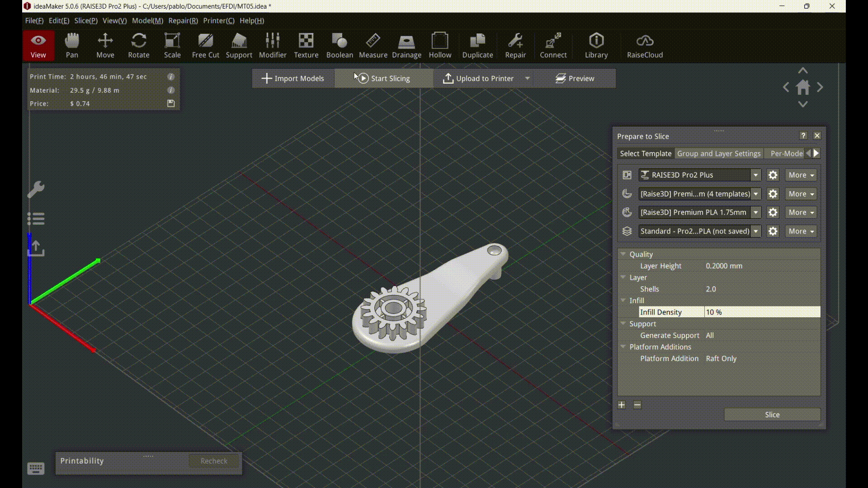The width and height of the screenshot is (868, 488).
Task: Click Upload to Printer button
Action: 478,79
